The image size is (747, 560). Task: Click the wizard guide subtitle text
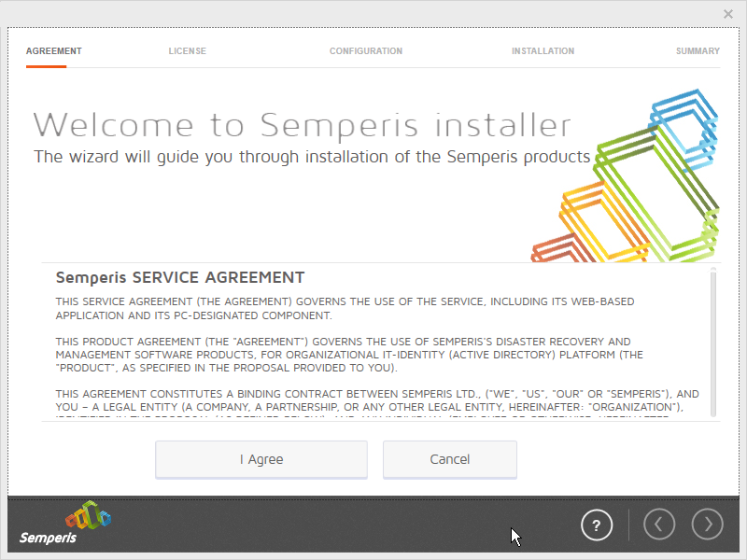pyautogui.click(x=312, y=156)
